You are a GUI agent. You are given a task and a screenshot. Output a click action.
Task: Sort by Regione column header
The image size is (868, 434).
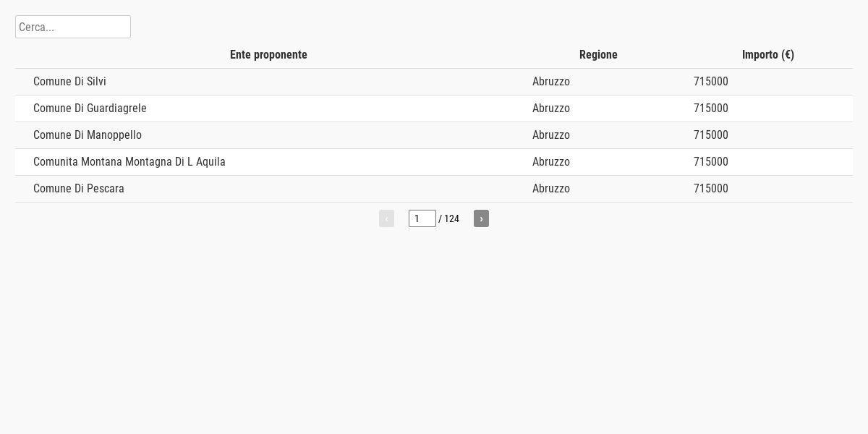tap(598, 55)
